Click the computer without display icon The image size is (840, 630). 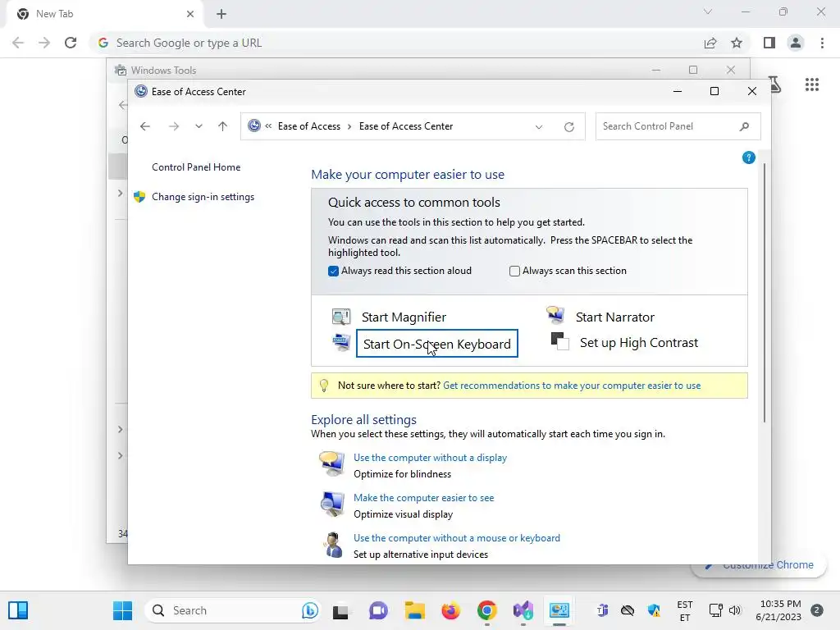point(332,463)
